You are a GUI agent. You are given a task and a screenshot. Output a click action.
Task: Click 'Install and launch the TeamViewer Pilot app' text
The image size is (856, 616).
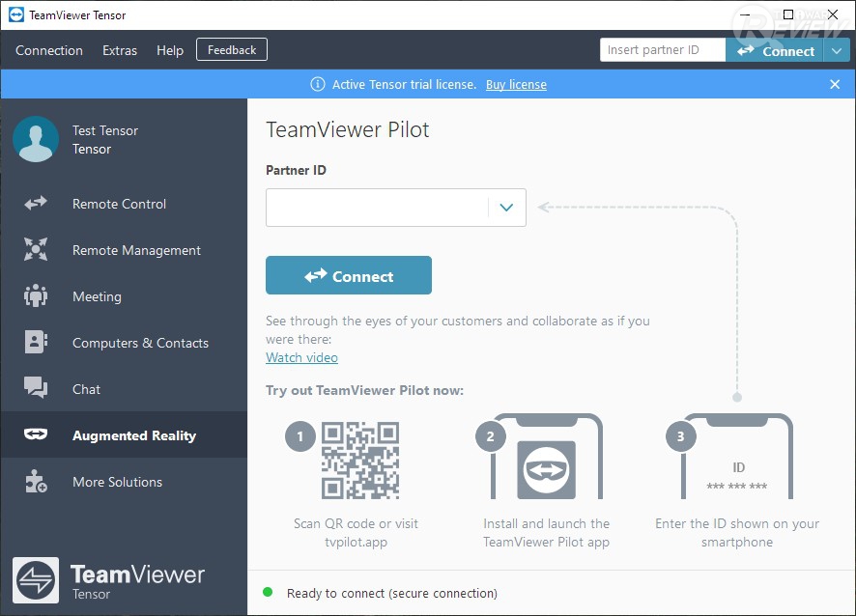546,533
